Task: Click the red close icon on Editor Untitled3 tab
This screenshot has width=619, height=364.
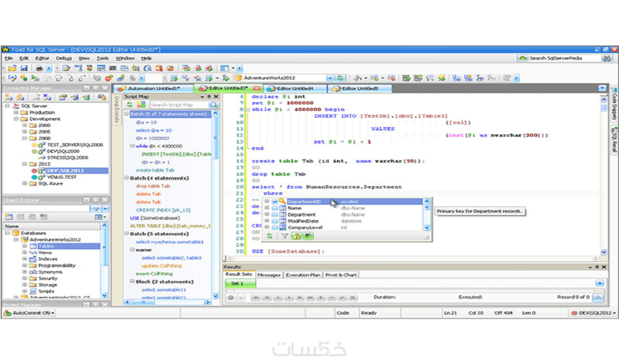Action: (257, 88)
